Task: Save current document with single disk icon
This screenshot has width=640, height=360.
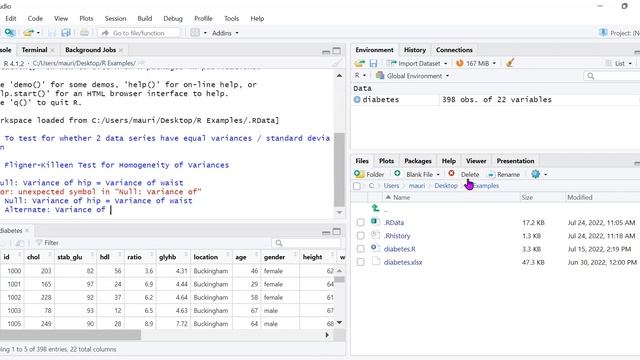Action: 52,33
